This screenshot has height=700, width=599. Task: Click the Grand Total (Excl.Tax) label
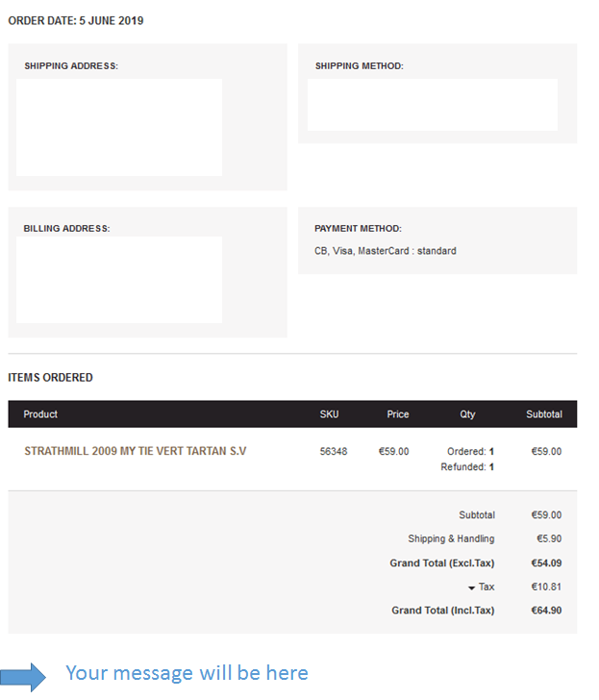pyautogui.click(x=442, y=562)
